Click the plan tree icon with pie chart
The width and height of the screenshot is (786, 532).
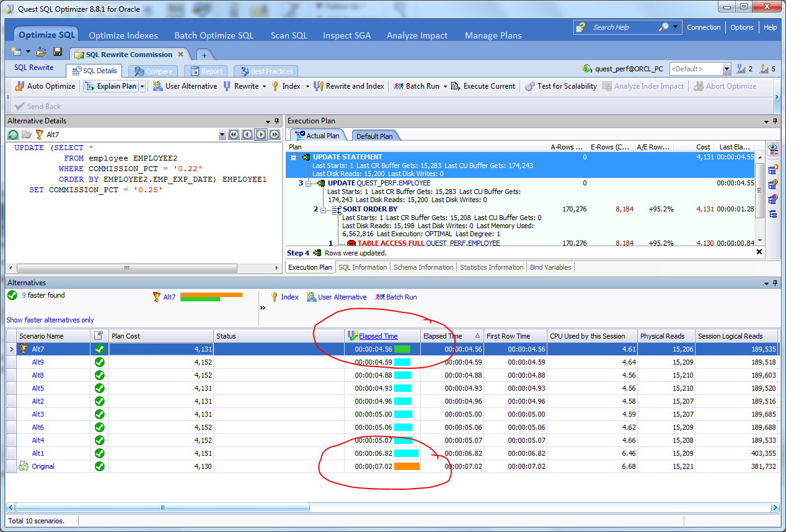coord(773,199)
